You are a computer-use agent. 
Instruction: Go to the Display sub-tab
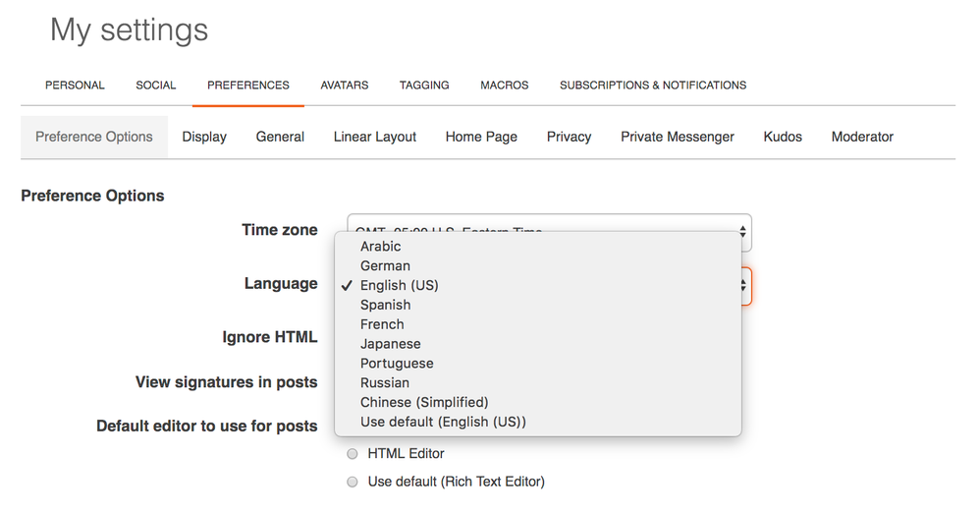click(x=204, y=137)
